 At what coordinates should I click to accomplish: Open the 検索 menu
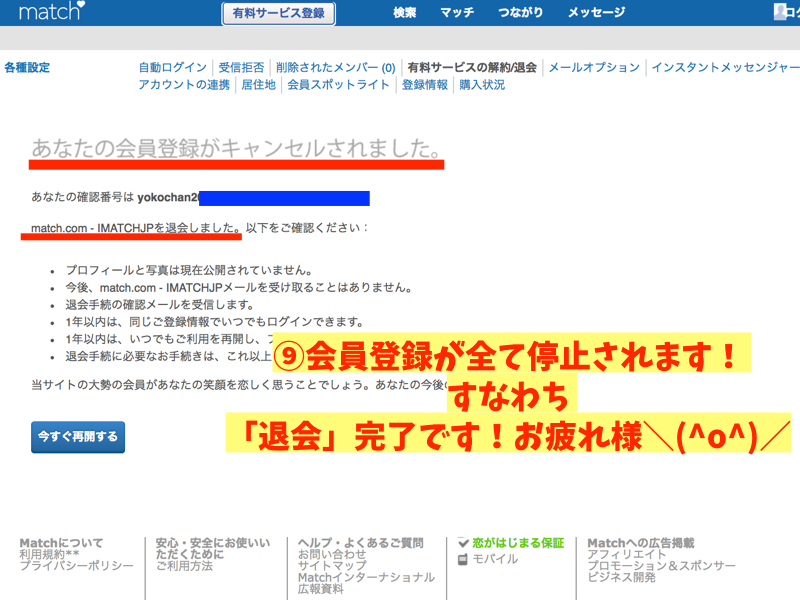coord(405,12)
